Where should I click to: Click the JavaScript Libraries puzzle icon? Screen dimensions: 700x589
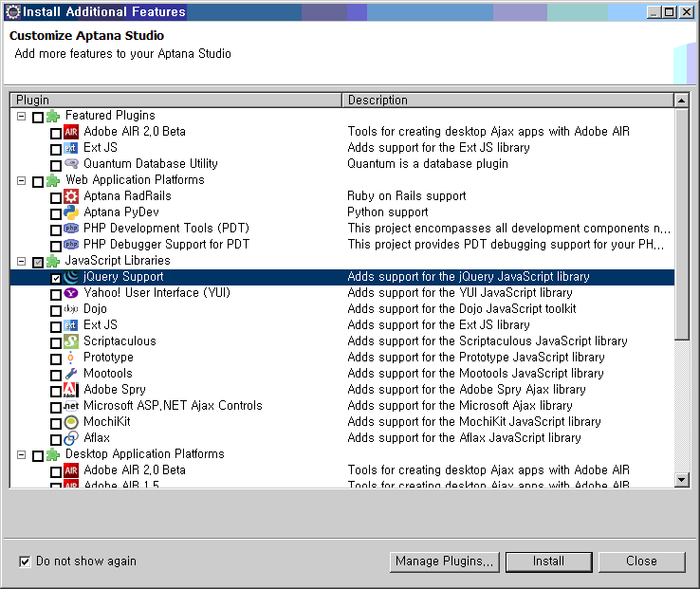tap(53, 261)
